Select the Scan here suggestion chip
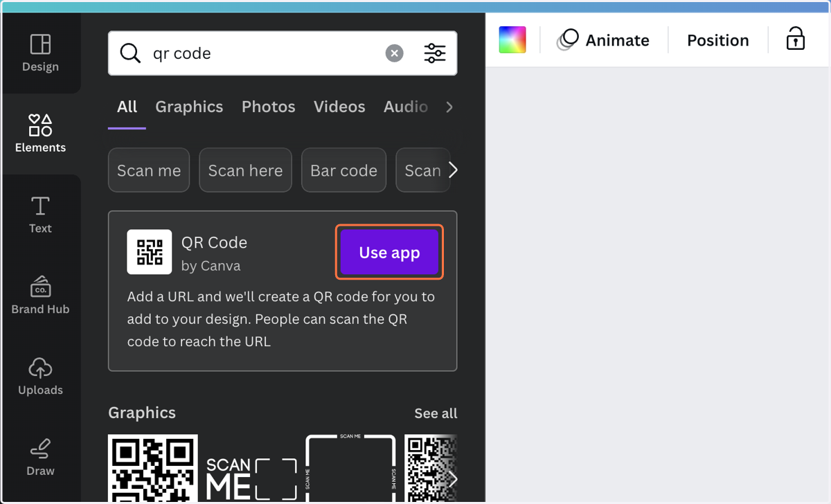This screenshot has width=831, height=504. pyautogui.click(x=245, y=170)
